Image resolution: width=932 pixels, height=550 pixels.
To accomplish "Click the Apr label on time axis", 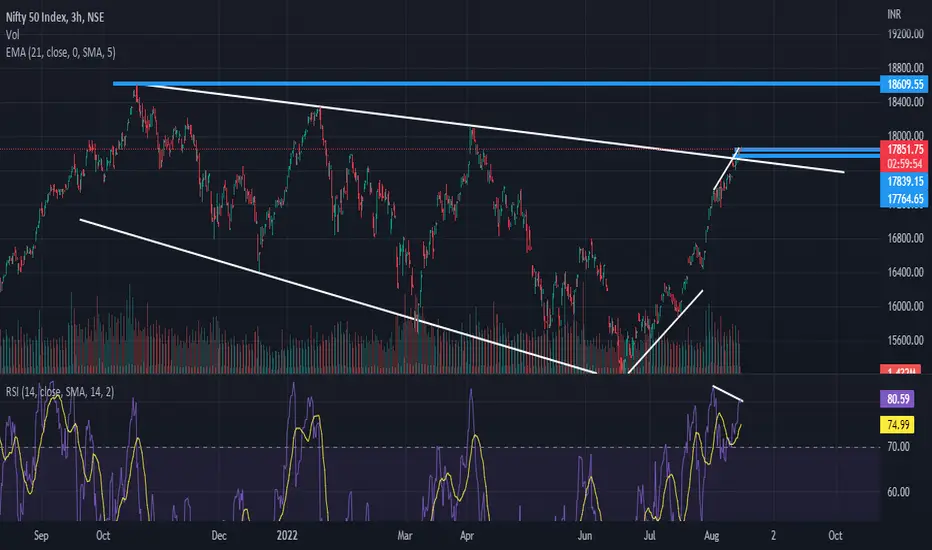I will click(x=467, y=536).
